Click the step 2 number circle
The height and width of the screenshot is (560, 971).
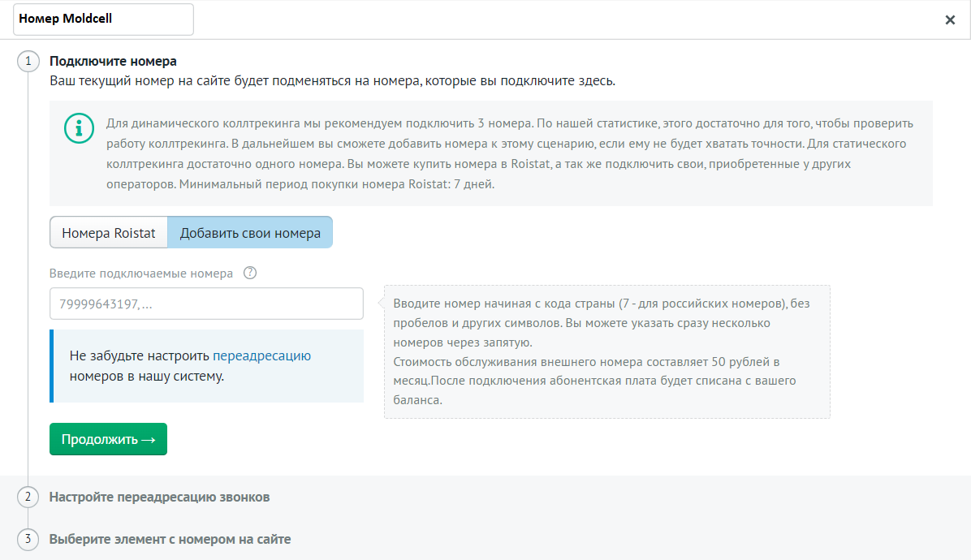pos(28,497)
